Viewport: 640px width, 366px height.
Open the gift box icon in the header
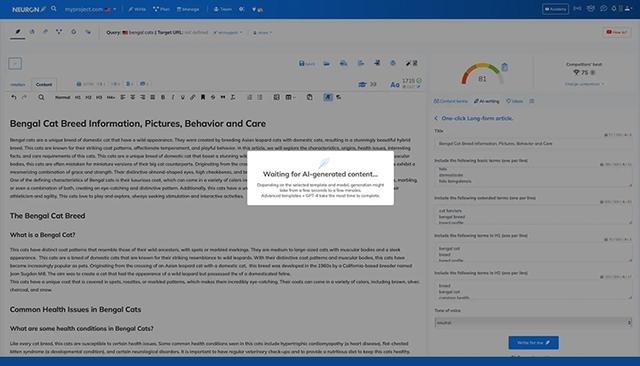[591, 9]
